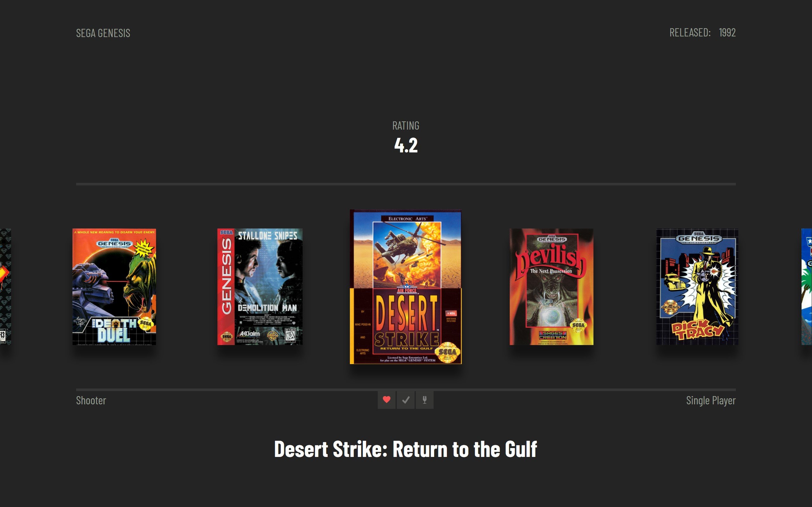Click the SEGA seal on Desert Strike cover
Viewport: 812px width, 507px height.
coord(447,352)
